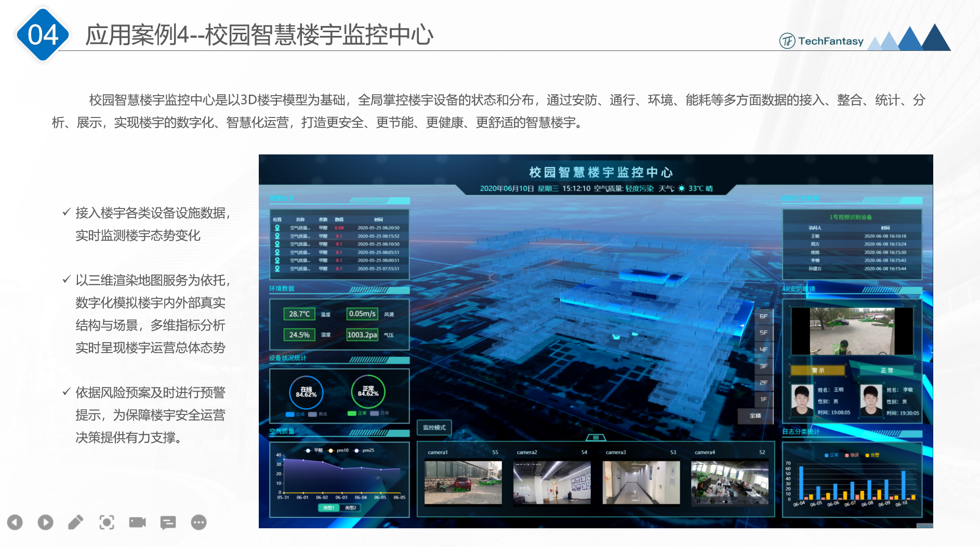The height and width of the screenshot is (547, 980).
Task: Select the 3F floor tab
Action: (763, 366)
